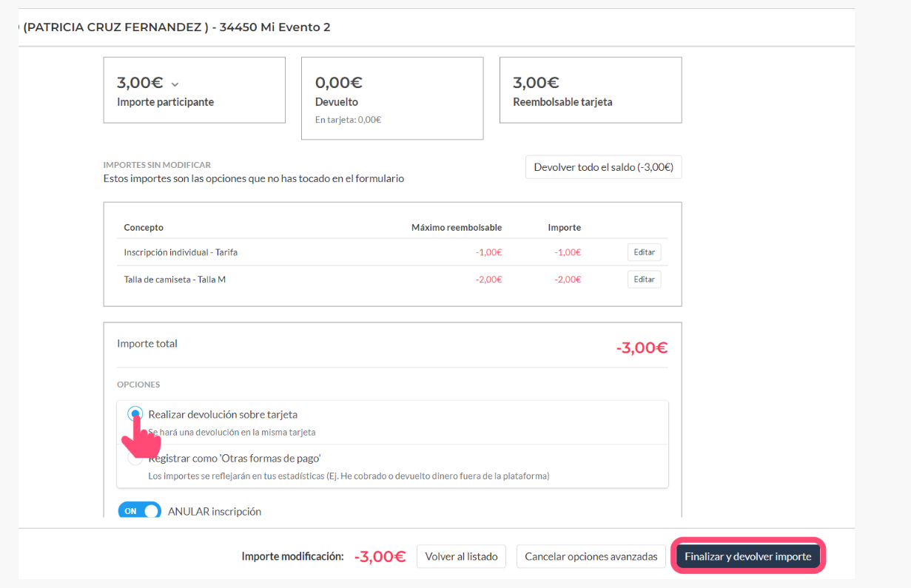Click the Devuelto card label
Screen dimensions: 911x588
click(x=337, y=102)
